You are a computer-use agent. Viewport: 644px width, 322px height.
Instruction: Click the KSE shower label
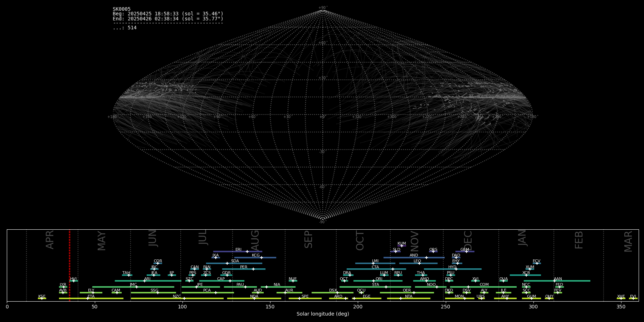[x=42, y=297]
